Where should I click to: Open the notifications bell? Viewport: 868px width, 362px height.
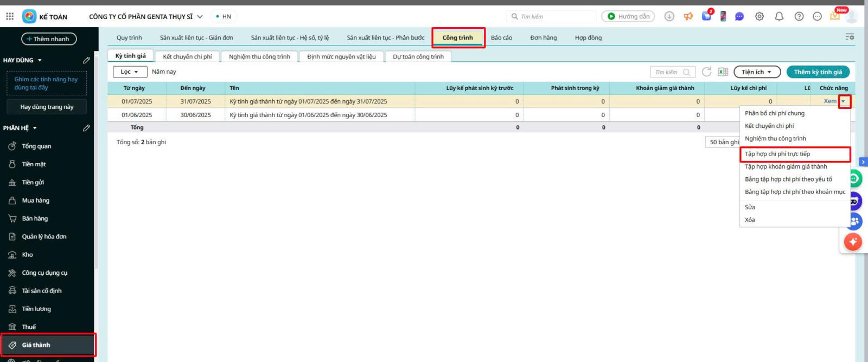779,16
